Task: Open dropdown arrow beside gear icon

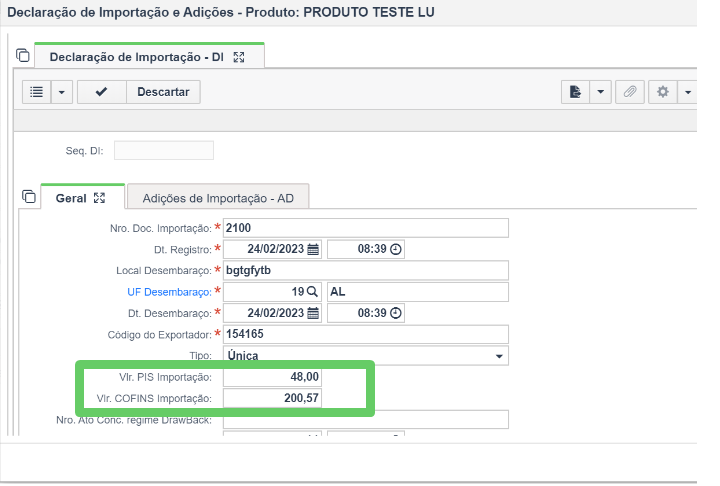Action: 687,92
